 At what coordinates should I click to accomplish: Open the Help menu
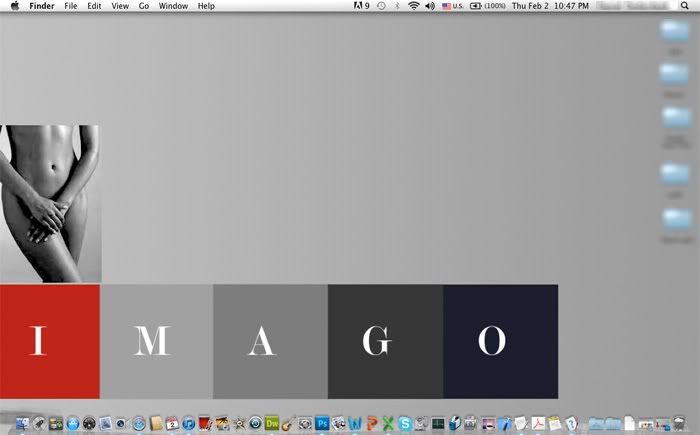click(206, 6)
